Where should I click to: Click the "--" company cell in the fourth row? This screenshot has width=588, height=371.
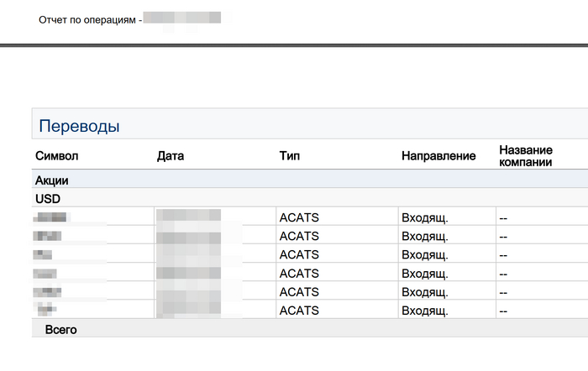coord(504,274)
